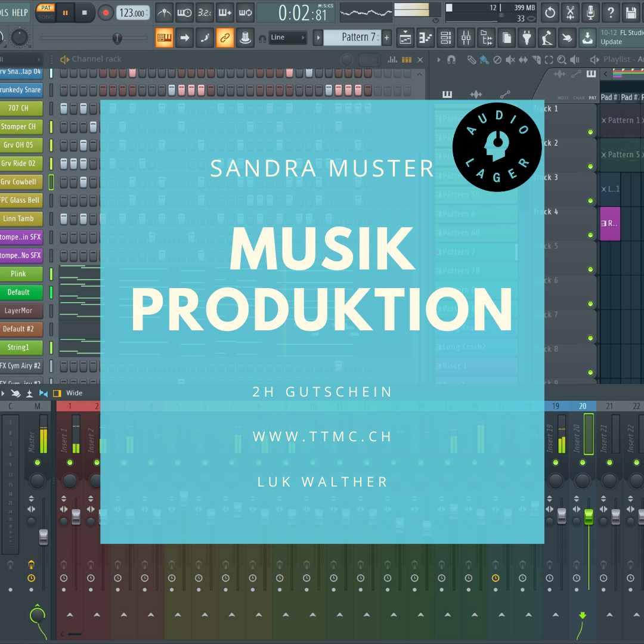Mute playlist Track 4 with its green LED
The width and height of the screenshot is (644, 644).
click(590, 235)
